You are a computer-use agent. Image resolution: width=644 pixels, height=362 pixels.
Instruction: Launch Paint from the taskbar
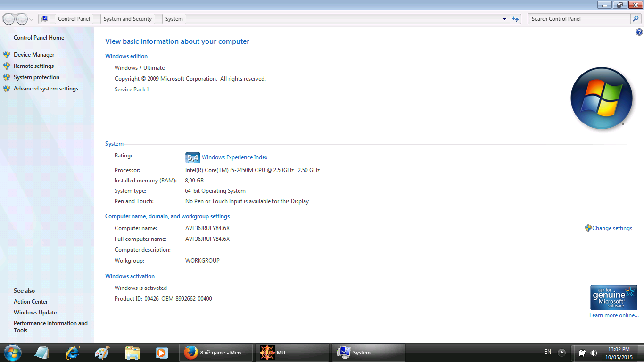[x=102, y=353]
